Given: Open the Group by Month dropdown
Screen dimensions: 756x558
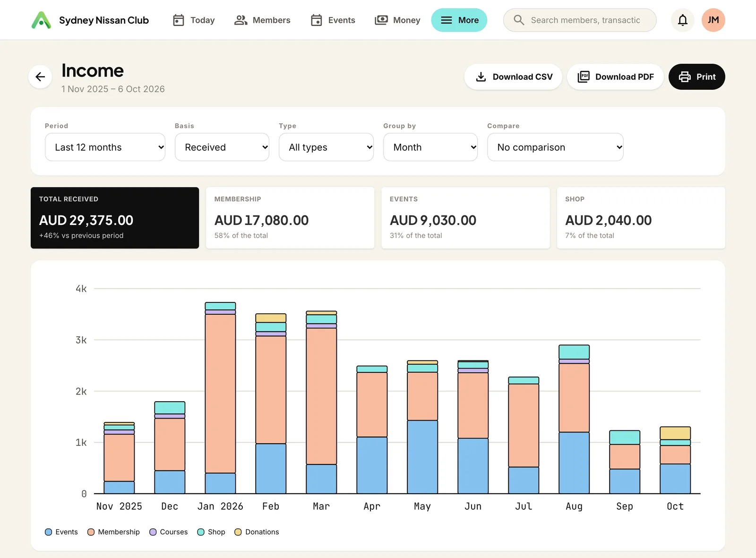Looking at the screenshot, I should pos(430,147).
